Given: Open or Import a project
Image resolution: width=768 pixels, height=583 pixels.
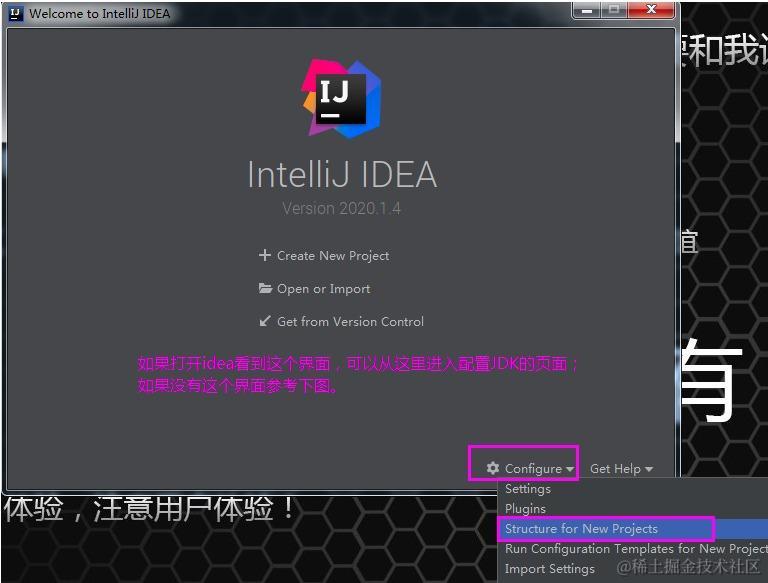Looking at the screenshot, I should [x=314, y=289].
